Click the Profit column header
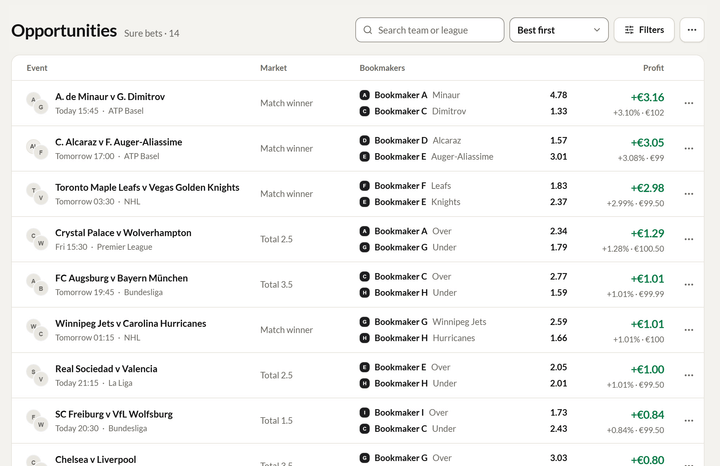The image size is (720, 466). point(653,68)
